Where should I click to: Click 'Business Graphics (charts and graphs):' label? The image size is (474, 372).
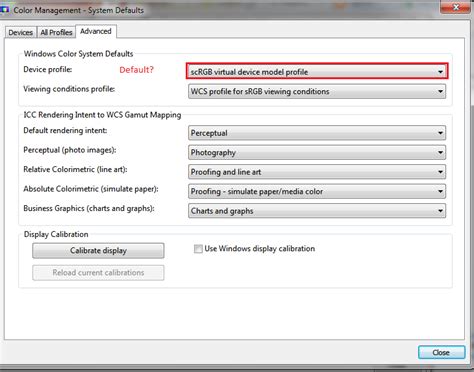pos(89,208)
